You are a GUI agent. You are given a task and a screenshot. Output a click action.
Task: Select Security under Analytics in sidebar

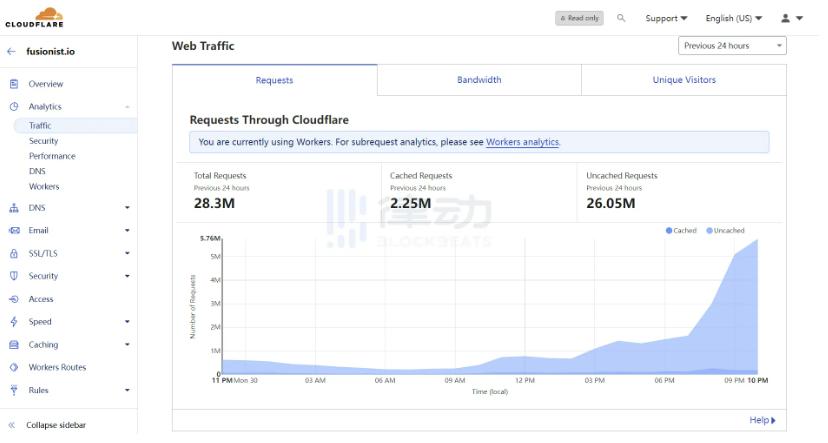point(43,141)
